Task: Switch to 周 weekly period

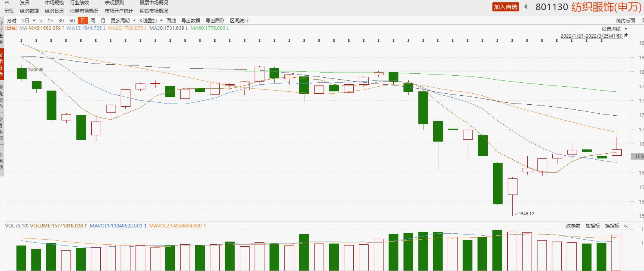Action: pyautogui.click(x=92, y=20)
